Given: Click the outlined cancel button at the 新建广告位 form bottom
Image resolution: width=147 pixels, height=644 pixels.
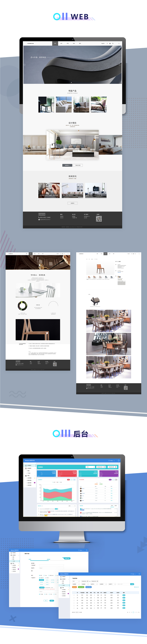Looking at the screenshot, I should [46, 600].
